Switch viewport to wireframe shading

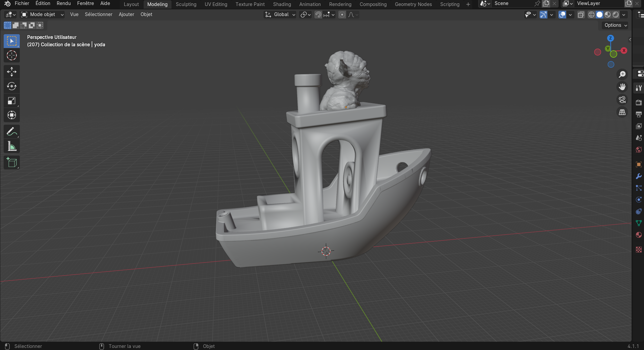point(591,15)
